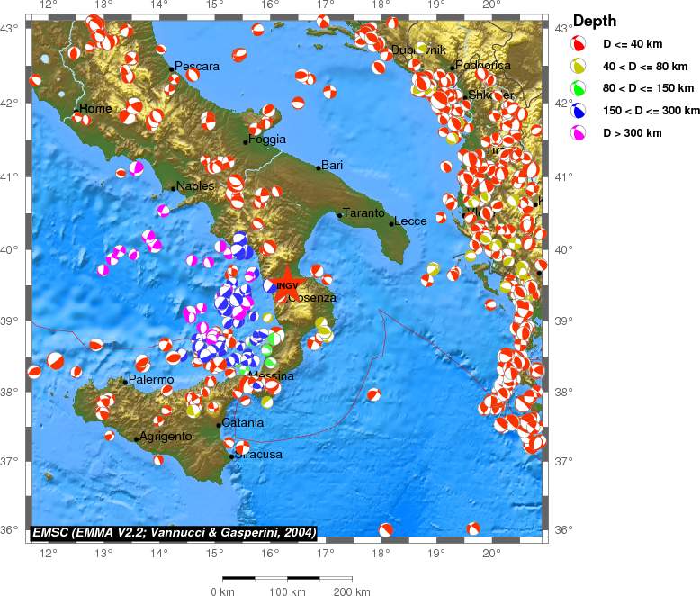Image resolution: width=700 pixels, height=596 pixels.
Task: Click the Cosenza city label
Action: [312, 298]
